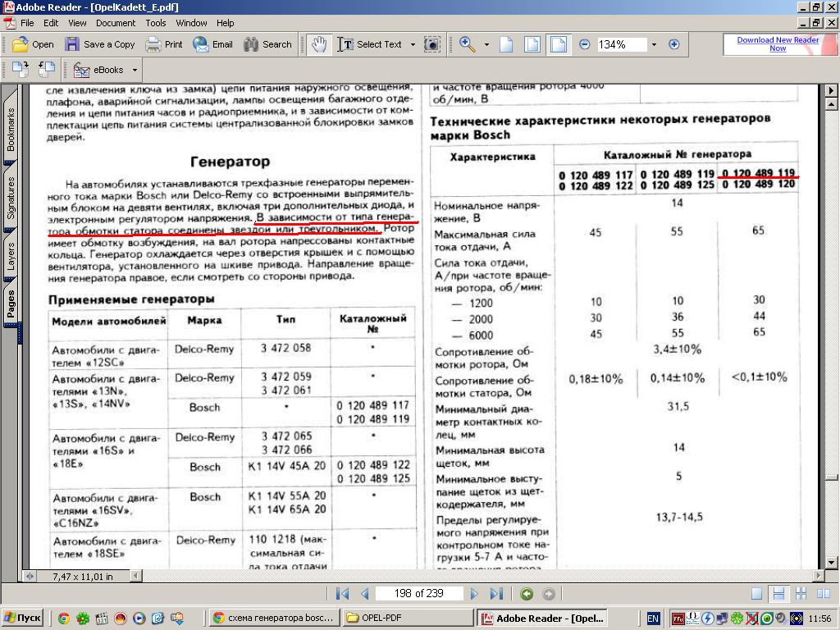Open the Document menu
This screenshot has height=630, width=840.
[x=116, y=23]
